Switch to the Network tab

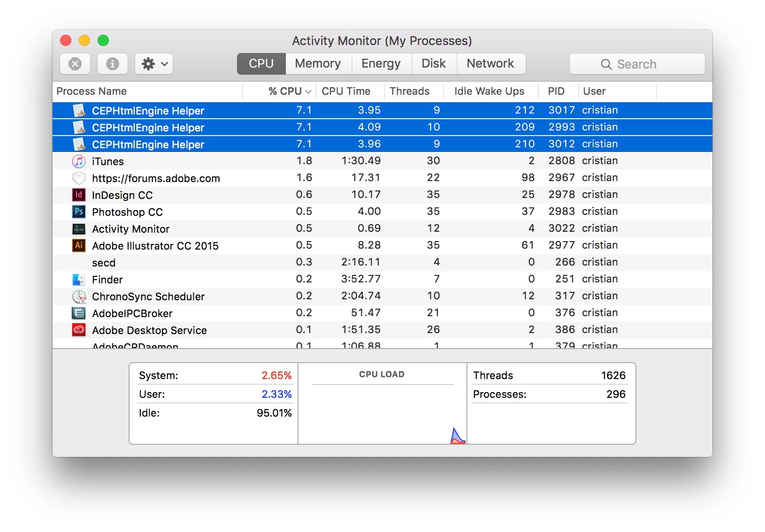[490, 64]
